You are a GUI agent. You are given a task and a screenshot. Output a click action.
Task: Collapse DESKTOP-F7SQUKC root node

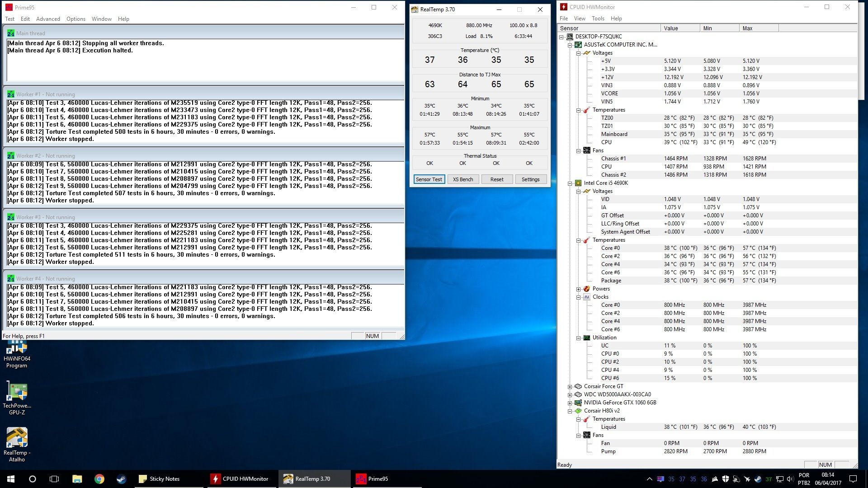point(561,37)
